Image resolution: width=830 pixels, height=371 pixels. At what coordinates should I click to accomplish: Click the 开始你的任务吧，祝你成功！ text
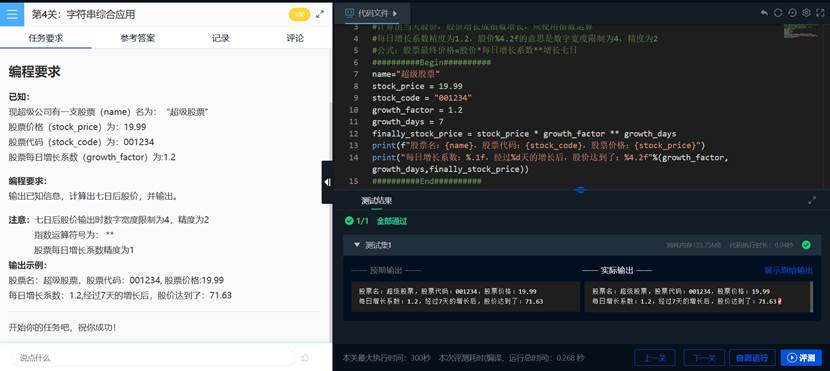62,327
